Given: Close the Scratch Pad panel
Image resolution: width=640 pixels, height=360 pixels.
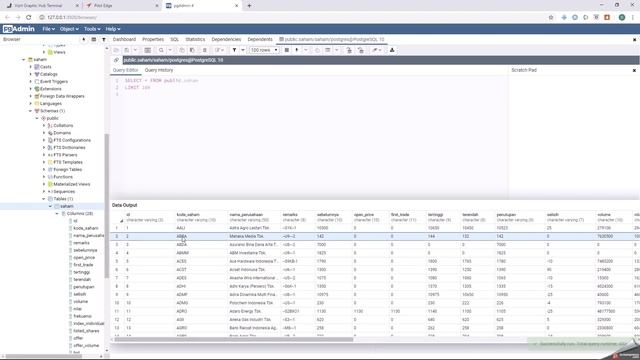Looking at the screenshot, I should pos(634,70).
